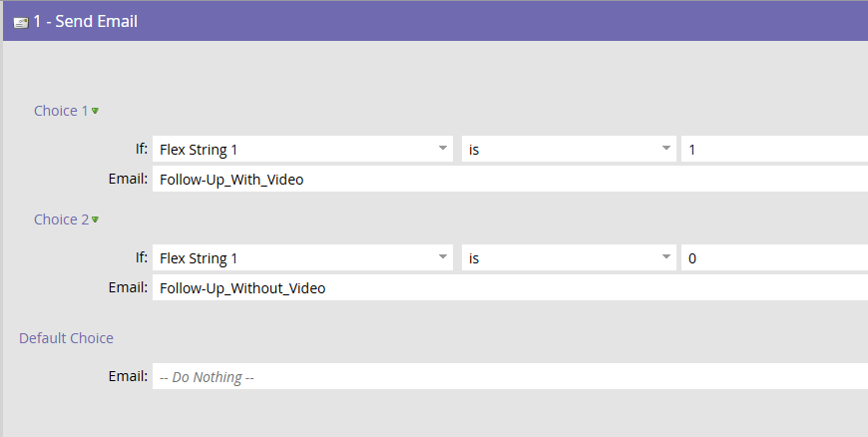This screenshot has height=437, width=868.
Task: Click the Default Choice label
Action: 66,338
